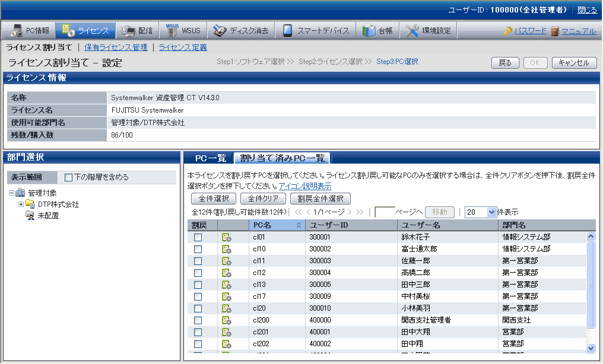Open the スマートデバイス menu tab

coord(315,30)
